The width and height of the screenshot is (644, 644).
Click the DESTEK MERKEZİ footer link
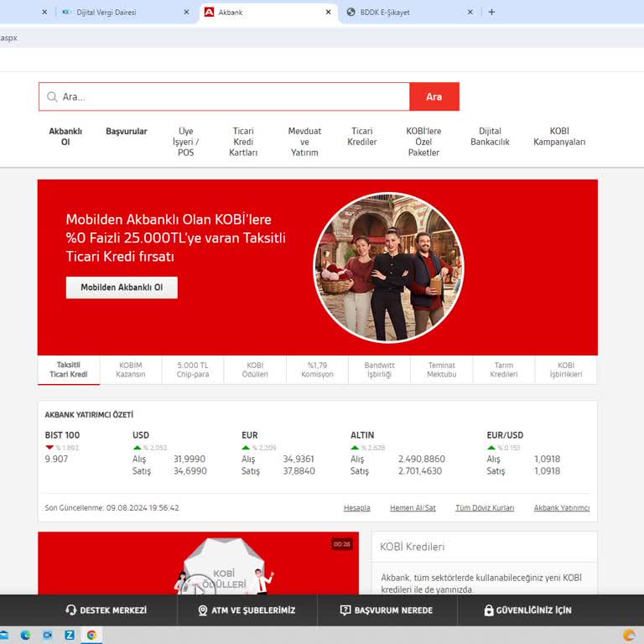pos(113,610)
